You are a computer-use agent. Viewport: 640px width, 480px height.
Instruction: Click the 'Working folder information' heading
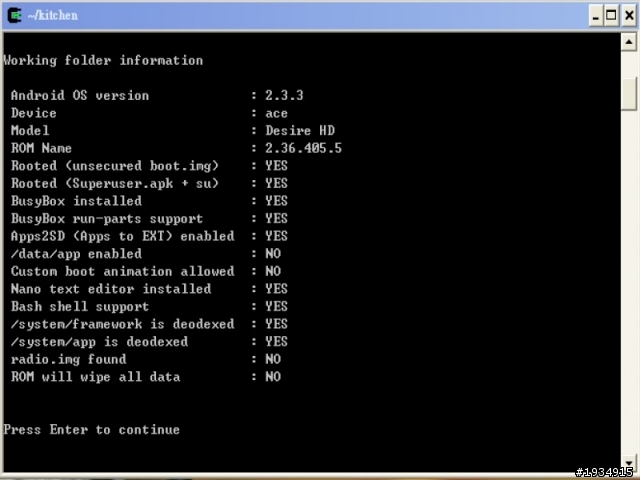click(103, 60)
